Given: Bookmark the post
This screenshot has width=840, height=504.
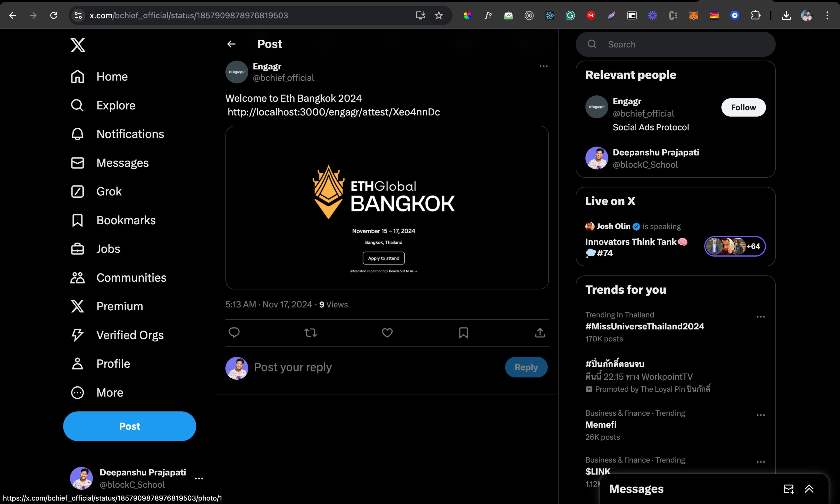Looking at the screenshot, I should (x=463, y=333).
